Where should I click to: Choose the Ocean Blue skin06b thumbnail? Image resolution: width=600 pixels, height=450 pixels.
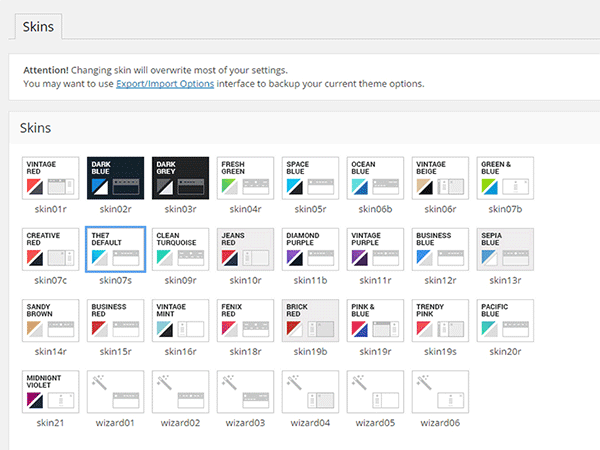coord(375,178)
